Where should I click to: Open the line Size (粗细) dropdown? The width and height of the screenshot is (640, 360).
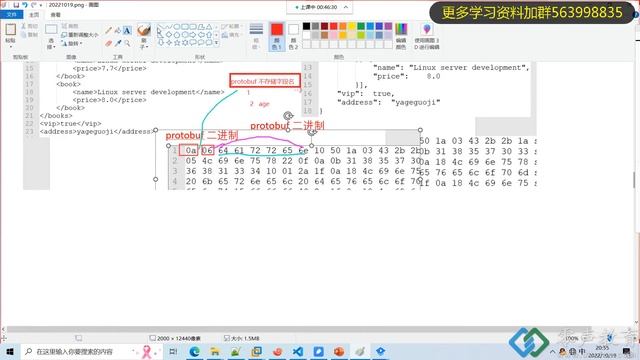(x=256, y=36)
